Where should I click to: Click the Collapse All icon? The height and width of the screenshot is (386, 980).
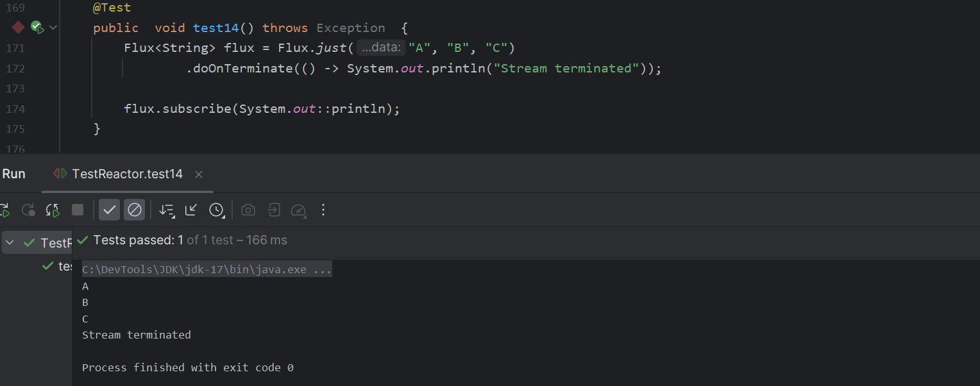191,210
